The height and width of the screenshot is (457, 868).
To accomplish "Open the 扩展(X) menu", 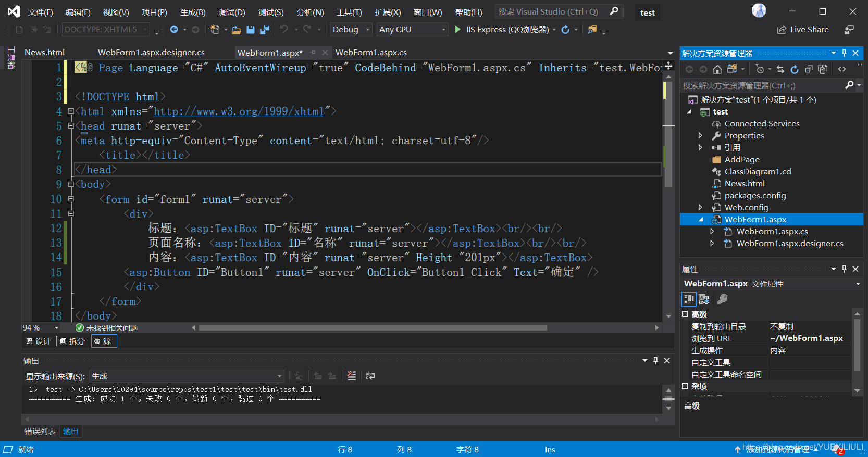I will (x=388, y=12).
